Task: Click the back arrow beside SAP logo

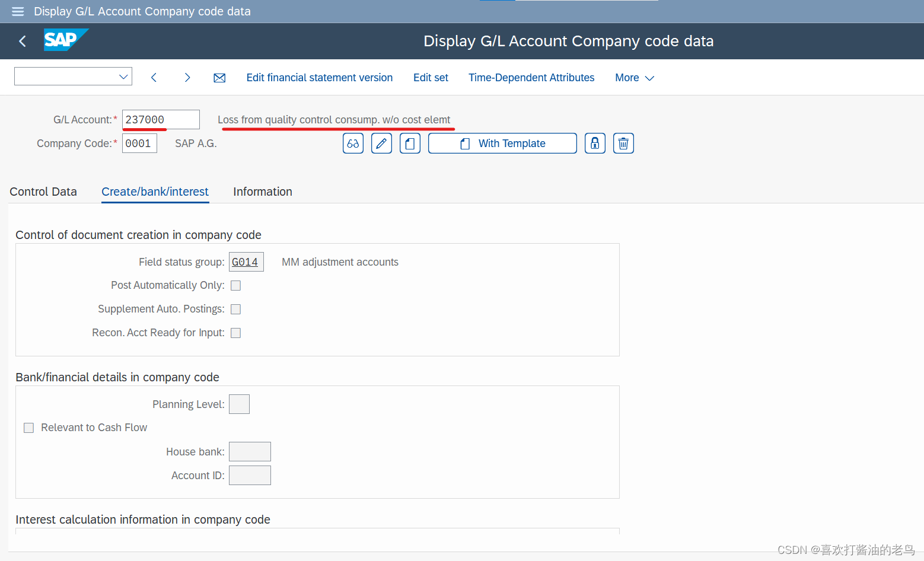Action: point(22,41)
